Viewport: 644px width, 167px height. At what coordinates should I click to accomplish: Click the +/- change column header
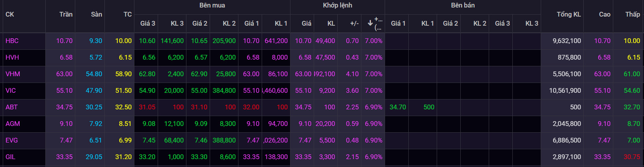coord(354,23)
